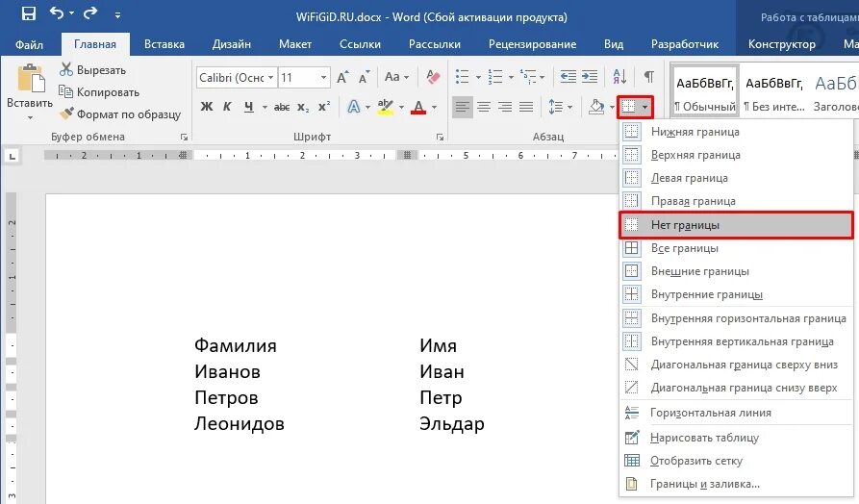Open the Font (Шрифт) dialog launcher
Image resolution: width=859 pixels, height=504 pixels.
(440, 138)
